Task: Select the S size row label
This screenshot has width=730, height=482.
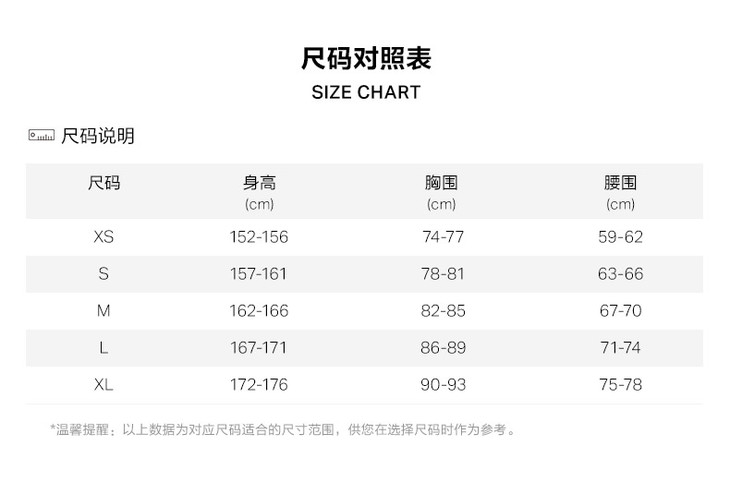Action: tap(104, 274)
